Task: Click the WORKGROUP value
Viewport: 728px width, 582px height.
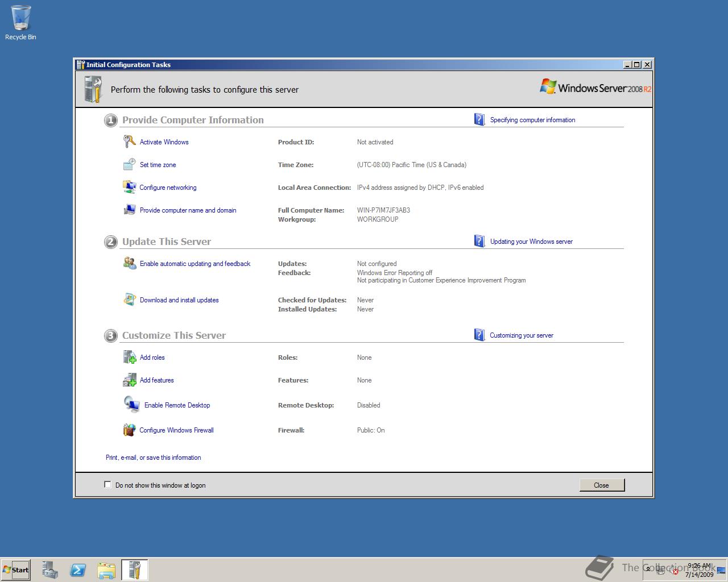Action: 378,219
